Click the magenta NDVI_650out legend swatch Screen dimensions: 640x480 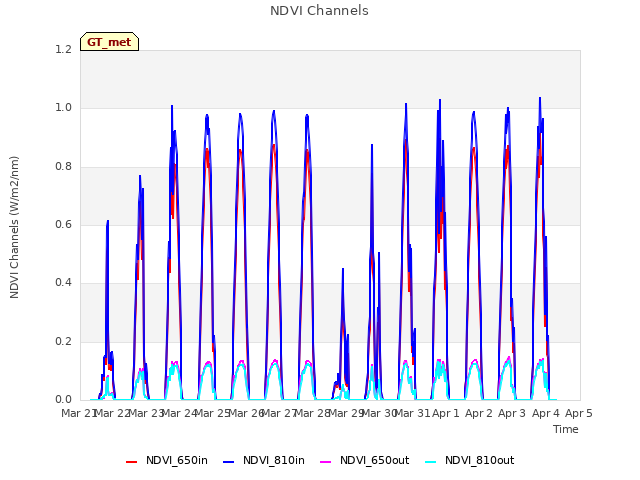click(325, 462)
